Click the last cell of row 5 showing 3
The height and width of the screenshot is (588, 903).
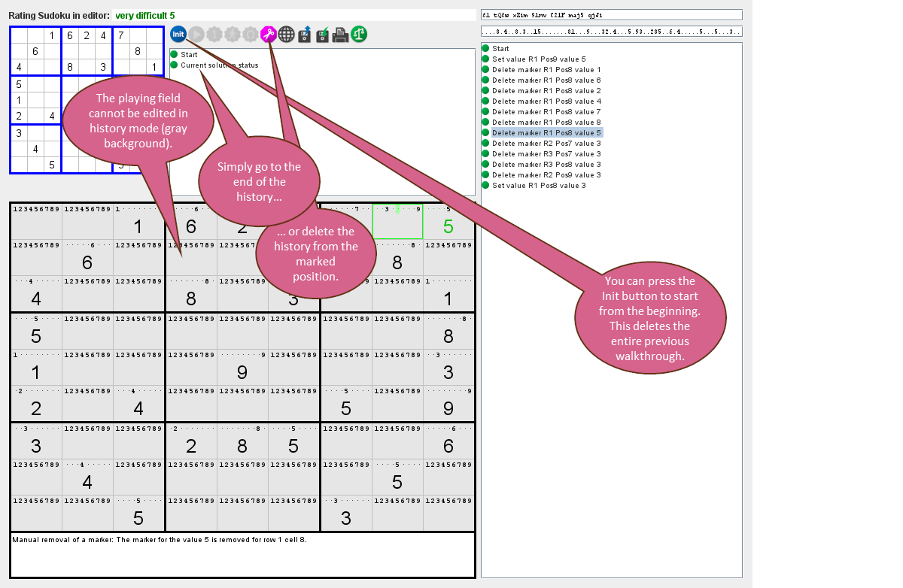coord(448,368)
